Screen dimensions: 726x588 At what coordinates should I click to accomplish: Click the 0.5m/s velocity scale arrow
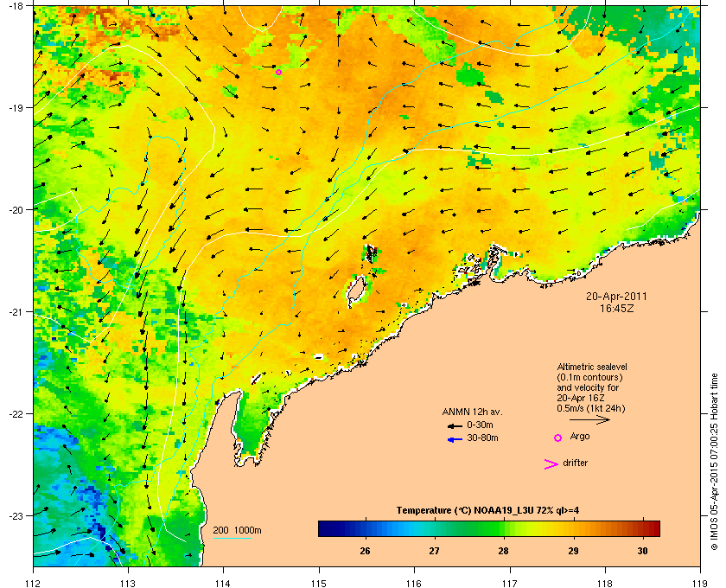tap(589, 419)
